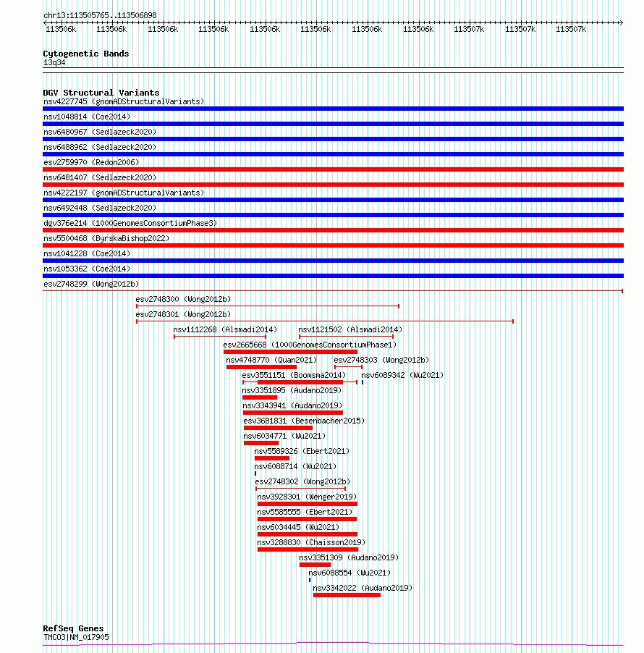Image resolution: width=644 pixels, height=653 pixels.
Task: Click label esv2748300 (Wong2012b)
Action: click(x=183, y=300)
